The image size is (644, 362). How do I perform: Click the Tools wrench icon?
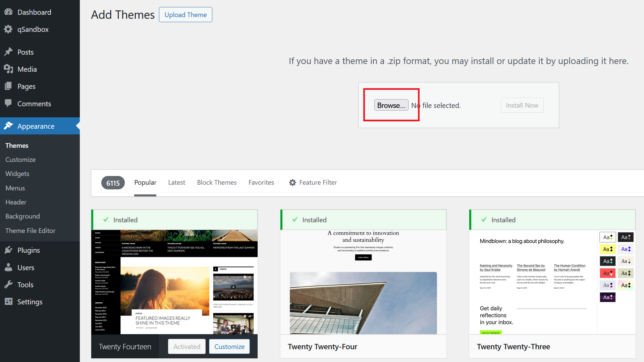pyautogui.click(x=8, y=285)
